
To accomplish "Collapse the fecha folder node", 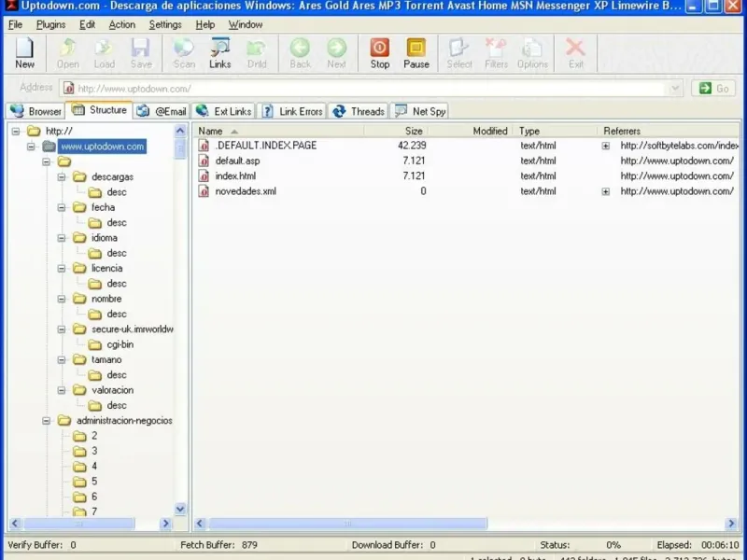I will [62, 207].
